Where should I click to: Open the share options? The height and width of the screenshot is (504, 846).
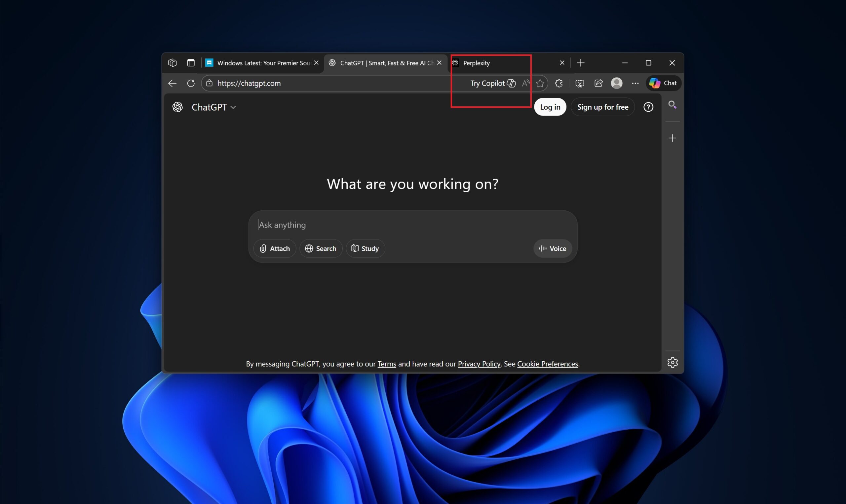[598, 83]
